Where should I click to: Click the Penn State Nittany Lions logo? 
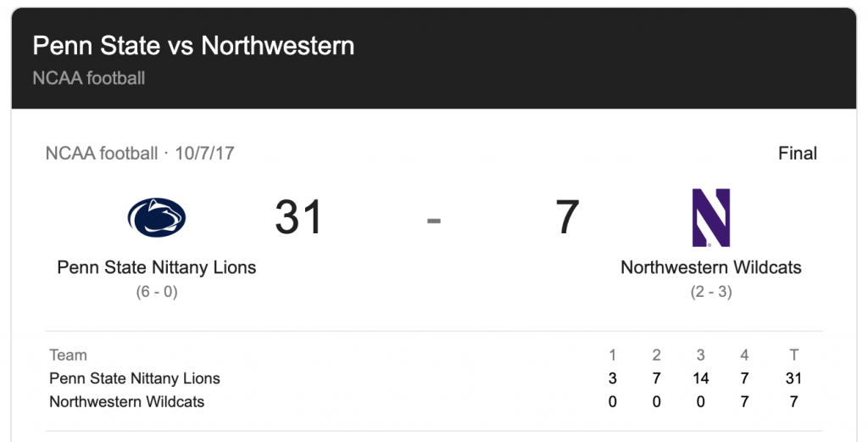click(157, 217)
